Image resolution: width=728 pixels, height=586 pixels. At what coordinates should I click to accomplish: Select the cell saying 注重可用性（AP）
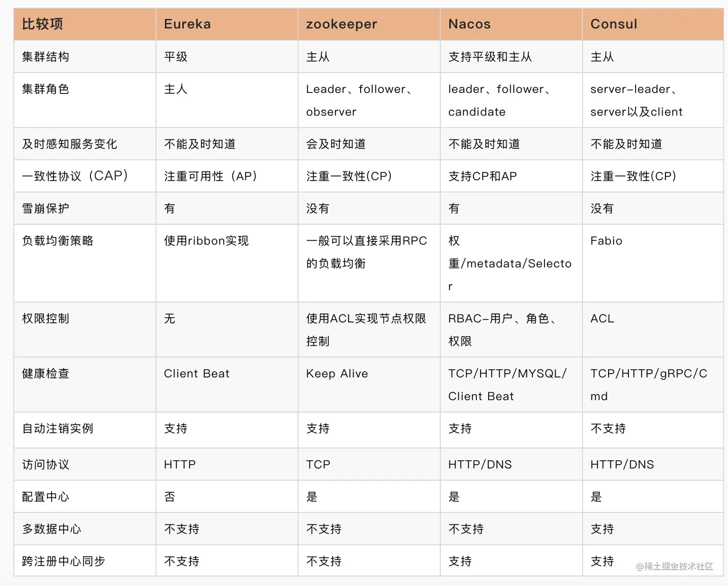pyautogui.click(x=210, y=176)
